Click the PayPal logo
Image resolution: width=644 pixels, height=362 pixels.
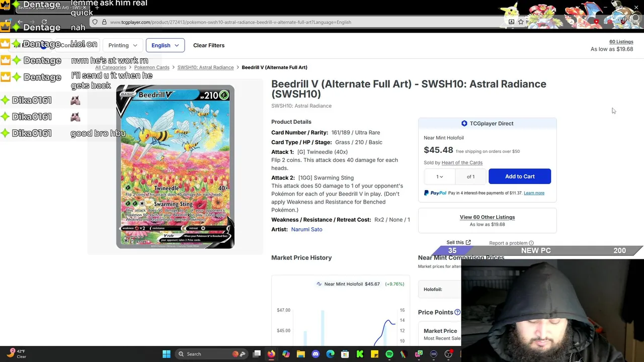[x=435, y=193]
